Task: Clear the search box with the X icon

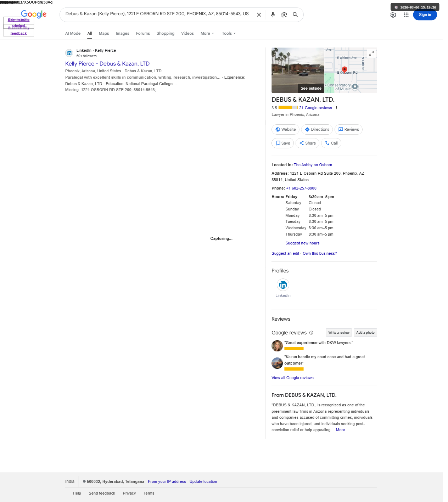Action: point(259,15)
